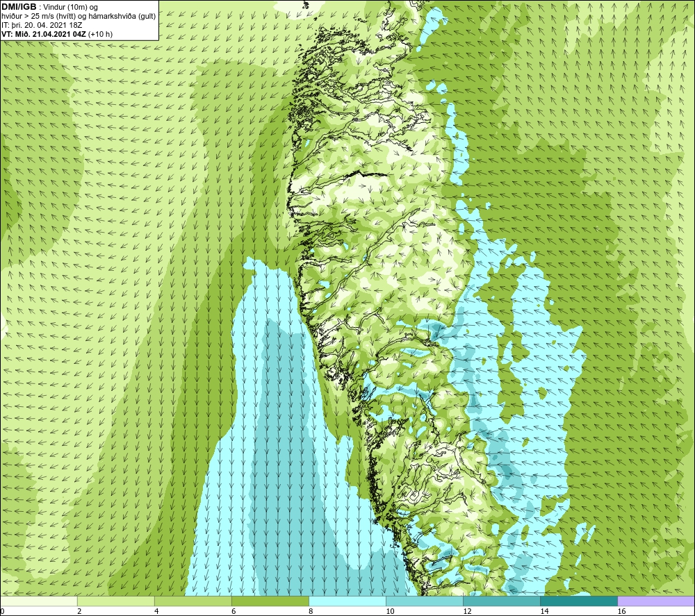
Task: Click the scale label "16"
Action: (621, 612)
